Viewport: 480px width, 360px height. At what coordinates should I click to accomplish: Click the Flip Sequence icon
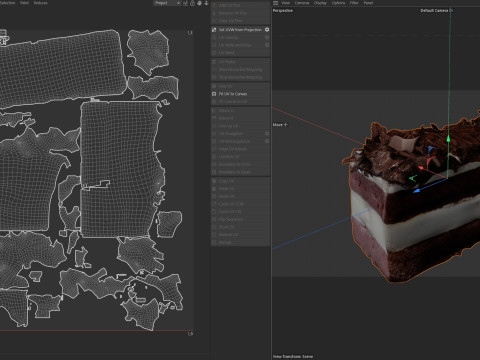(214, 219)
